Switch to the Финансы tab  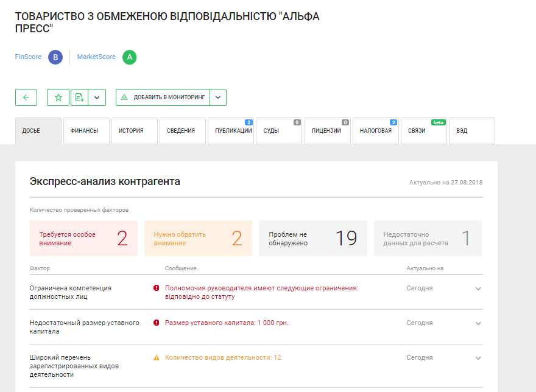[x=86, y=131]
